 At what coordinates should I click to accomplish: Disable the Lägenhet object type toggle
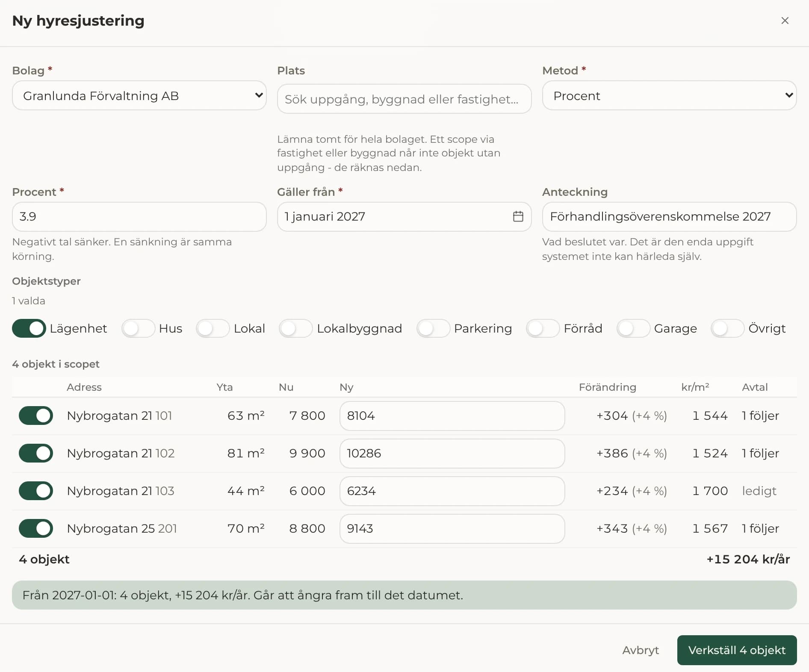pos(29,328)
